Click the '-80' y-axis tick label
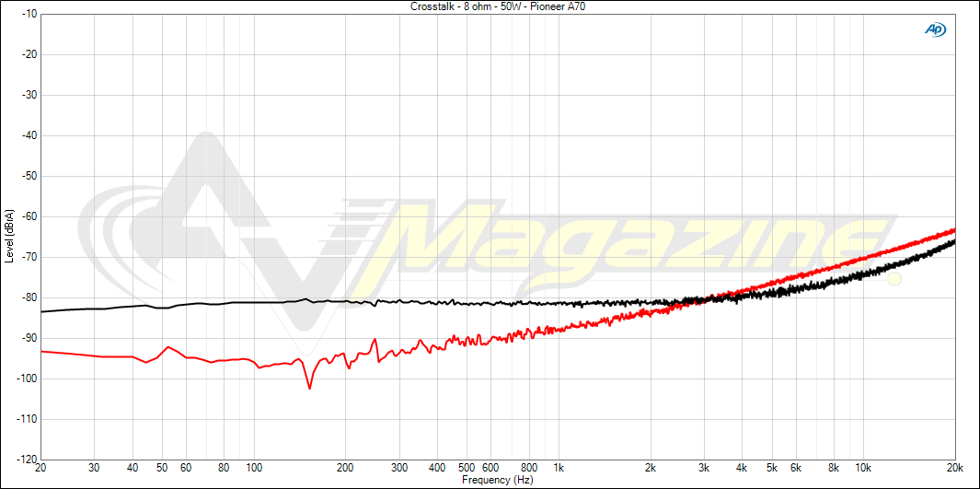Image resolution: width=980 pixels, height=489 pixels. tap(29, 297)
